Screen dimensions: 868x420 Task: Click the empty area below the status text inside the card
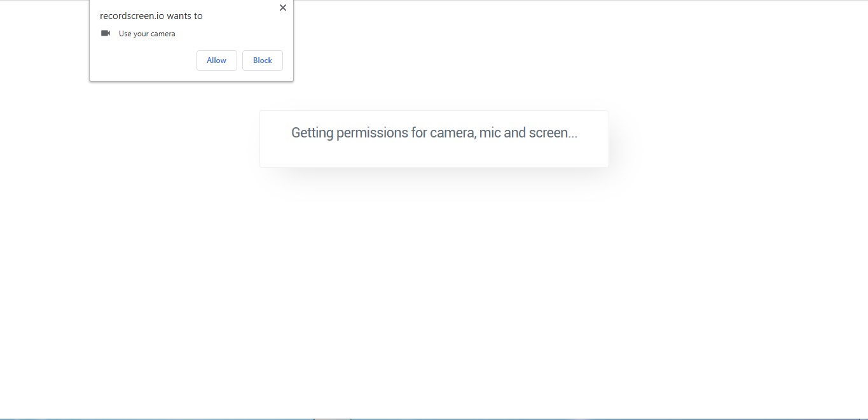tap(434, 155)
